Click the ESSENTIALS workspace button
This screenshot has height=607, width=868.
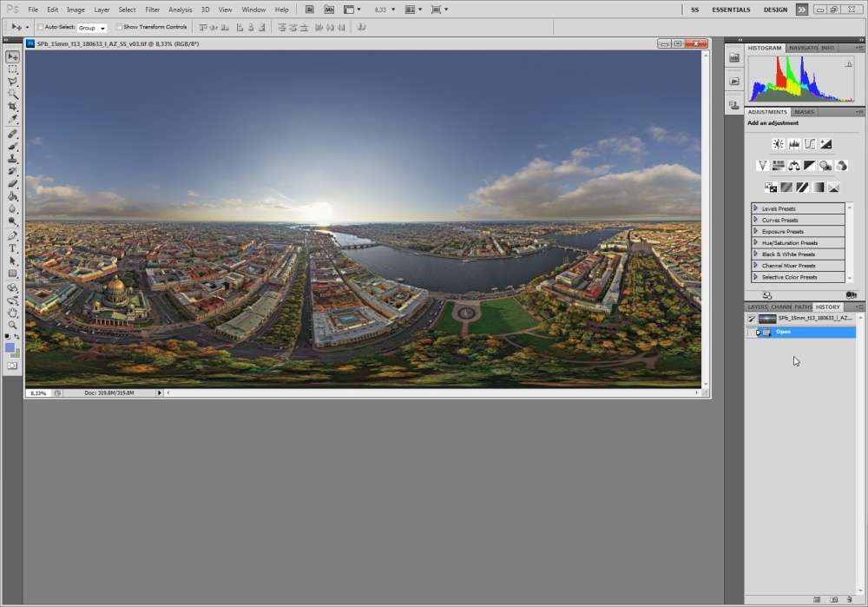point(731,10)
